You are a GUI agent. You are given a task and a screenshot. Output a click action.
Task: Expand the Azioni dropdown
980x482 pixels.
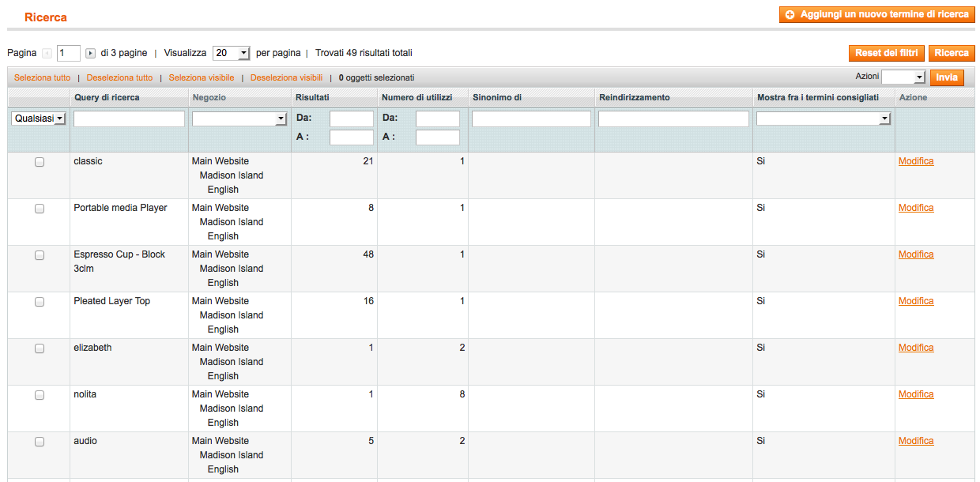903,77
